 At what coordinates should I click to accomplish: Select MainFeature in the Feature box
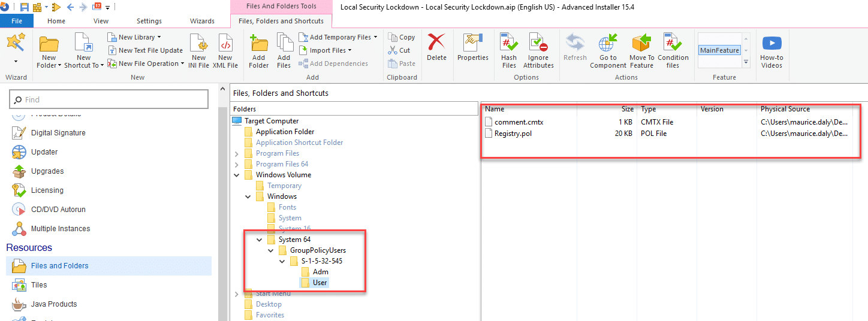[720, 50]
